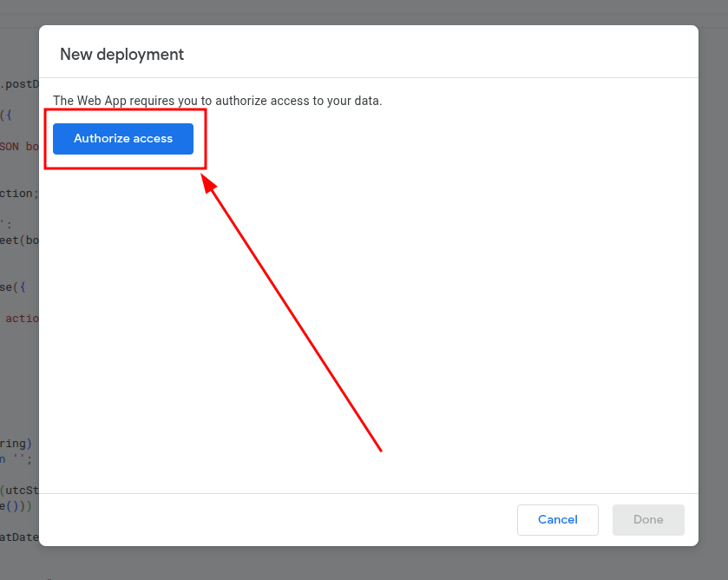Click the Web App authorization message text
The width and height of the screenshot is (728, 580).
[x=217, y=101]
